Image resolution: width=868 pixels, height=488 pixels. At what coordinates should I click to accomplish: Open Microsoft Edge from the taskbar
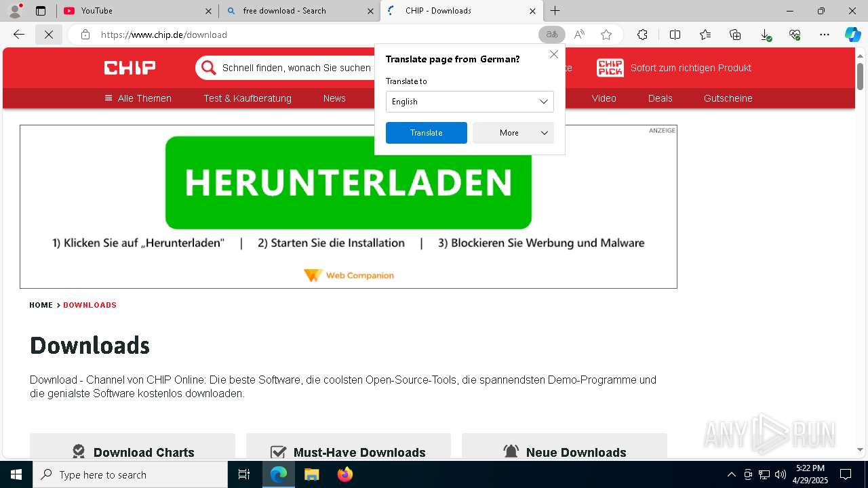tap(279, 474)
